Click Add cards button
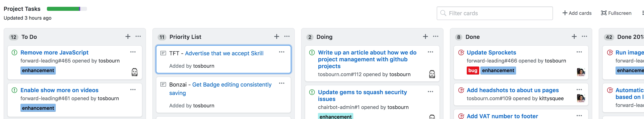 click(x=577, y=13)
